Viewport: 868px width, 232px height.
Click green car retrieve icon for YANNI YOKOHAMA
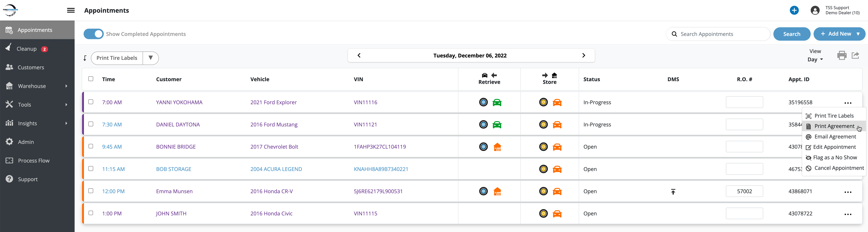point(497,102)
